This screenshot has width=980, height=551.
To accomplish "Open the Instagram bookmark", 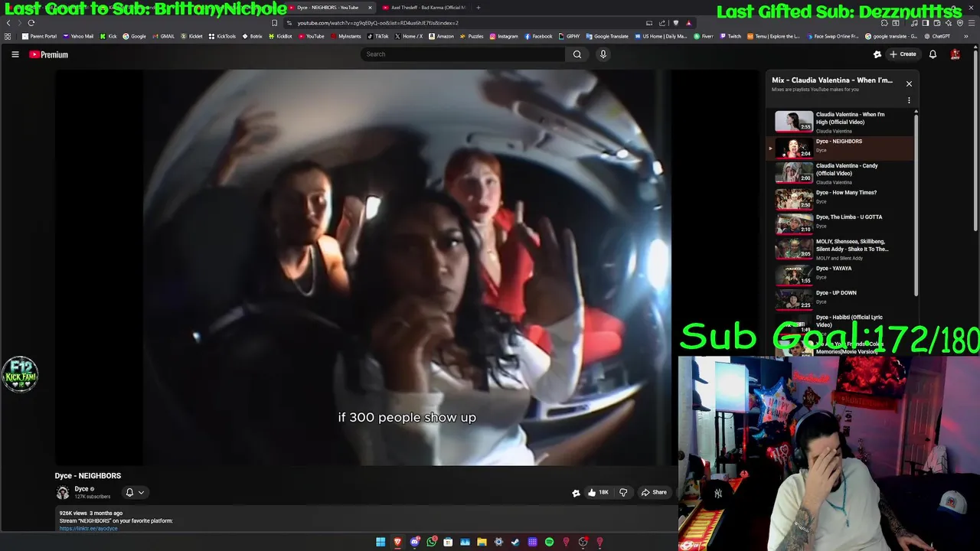I will [503, 36].
